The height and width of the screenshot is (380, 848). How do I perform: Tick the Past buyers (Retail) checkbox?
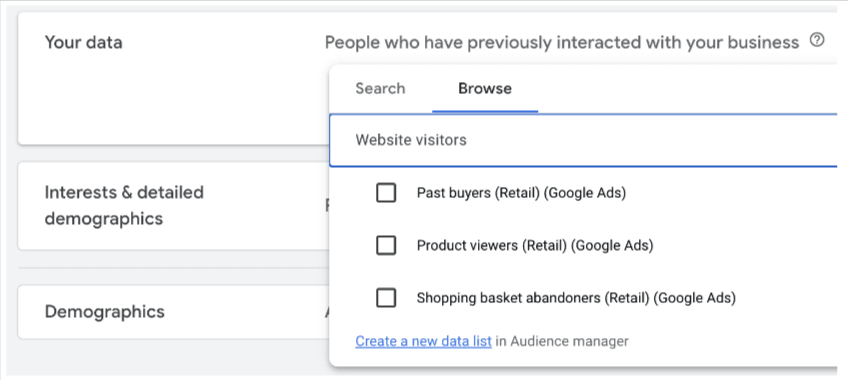click(386, 193)
